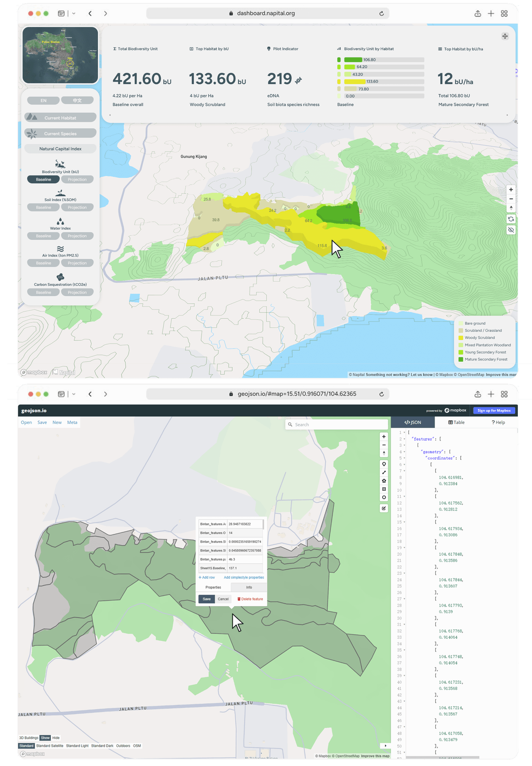Toggle layer visibility with the crossed-eye icon
Viewport: 532px width, 766px height.
point(511,230)
